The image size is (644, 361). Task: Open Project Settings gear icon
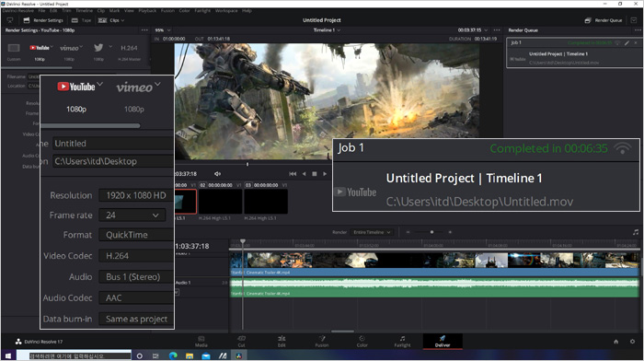[632, 342]
